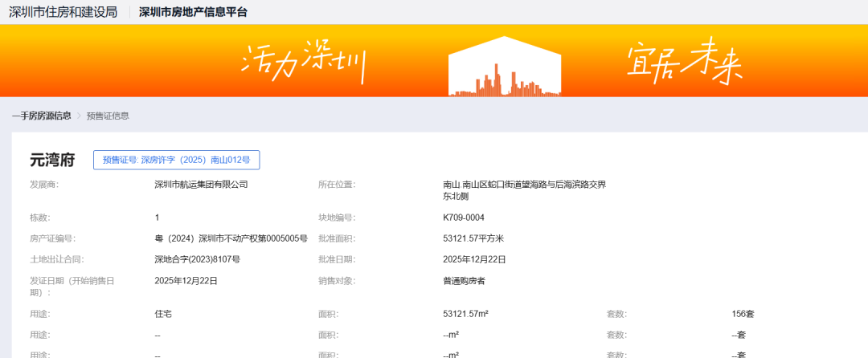
Task: Click the 发展商 field label
Action: (44, 185)
